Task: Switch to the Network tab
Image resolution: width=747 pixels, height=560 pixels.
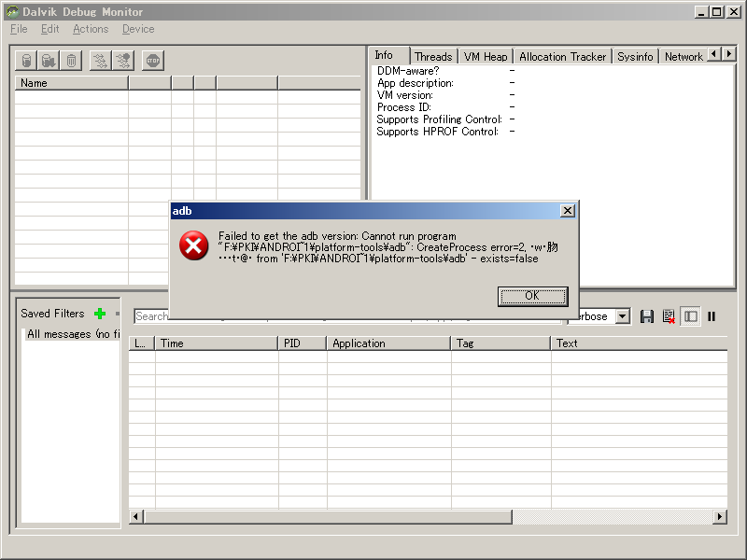Action: tap(684, 57)
